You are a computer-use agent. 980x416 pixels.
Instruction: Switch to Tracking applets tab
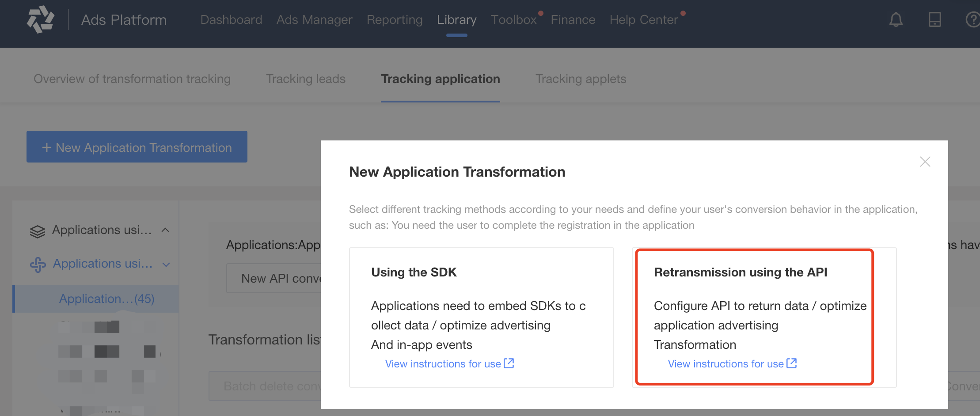(x=581, y=79)
